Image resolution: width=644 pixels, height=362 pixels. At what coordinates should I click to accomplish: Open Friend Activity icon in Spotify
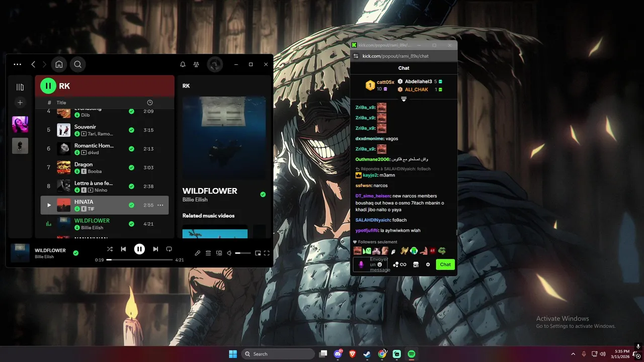tap(196, 64)
